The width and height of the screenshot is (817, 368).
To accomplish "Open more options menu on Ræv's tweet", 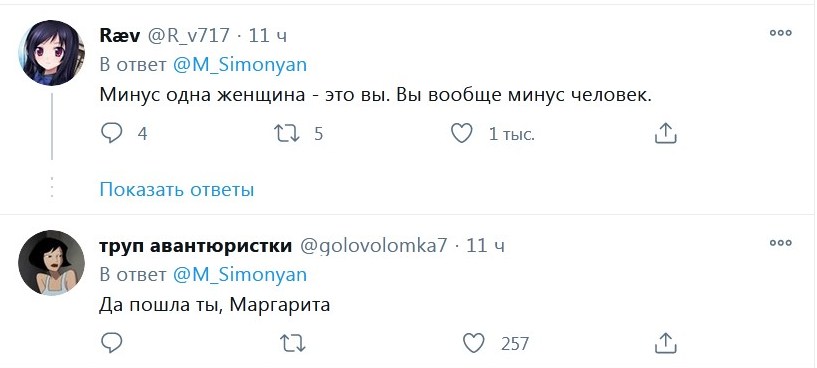I will (781, 33).
